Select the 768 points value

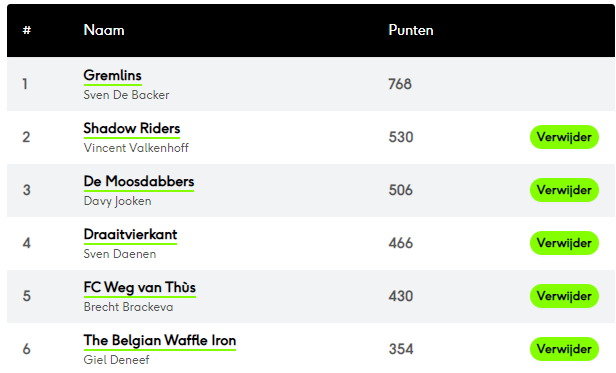pyautogui.click(x=400, y=84)
